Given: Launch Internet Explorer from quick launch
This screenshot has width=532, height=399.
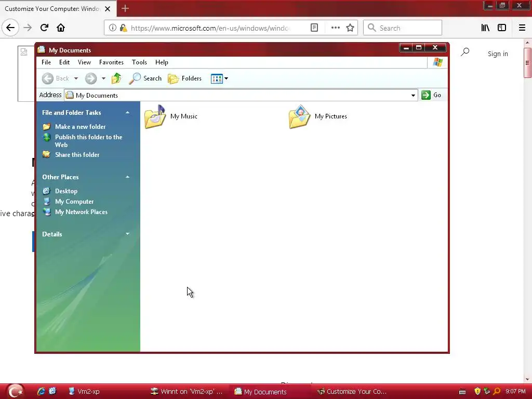Looking at the screenshot, I should click(x=41, y=391).
